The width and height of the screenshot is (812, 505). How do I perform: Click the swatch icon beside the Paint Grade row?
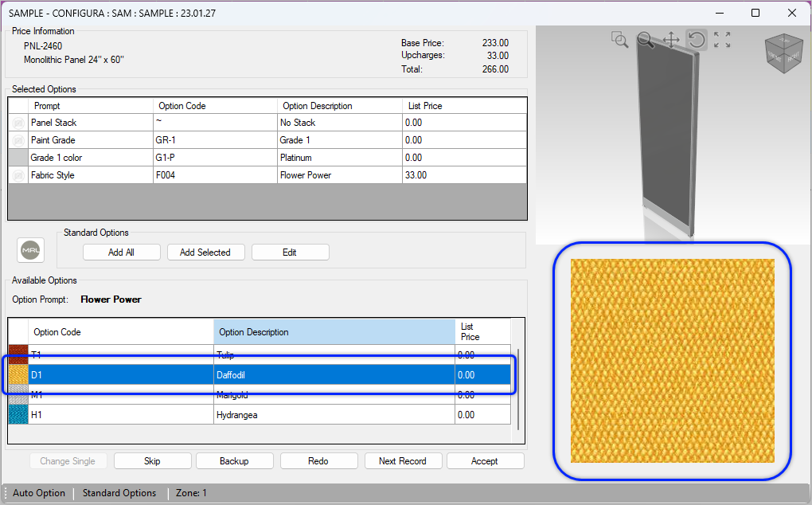click(17, 139)
